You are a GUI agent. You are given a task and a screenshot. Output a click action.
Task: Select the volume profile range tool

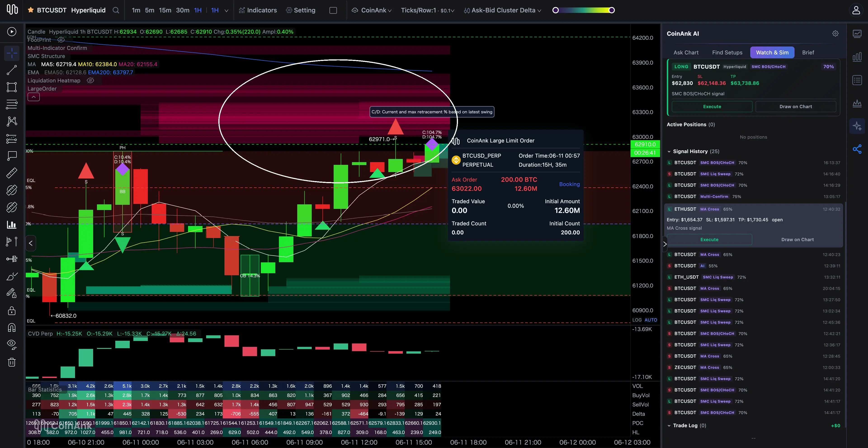12,241
